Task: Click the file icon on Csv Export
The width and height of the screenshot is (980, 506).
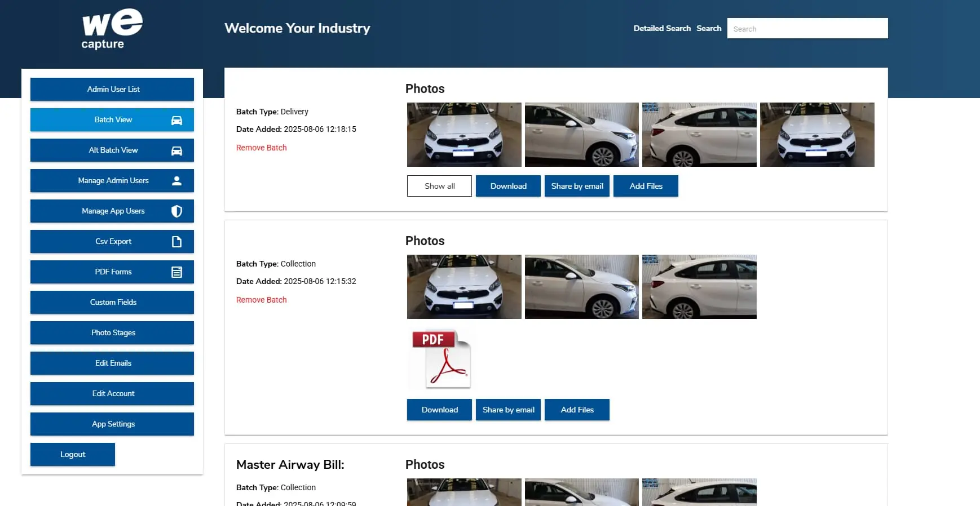Action: click(176, 242)
